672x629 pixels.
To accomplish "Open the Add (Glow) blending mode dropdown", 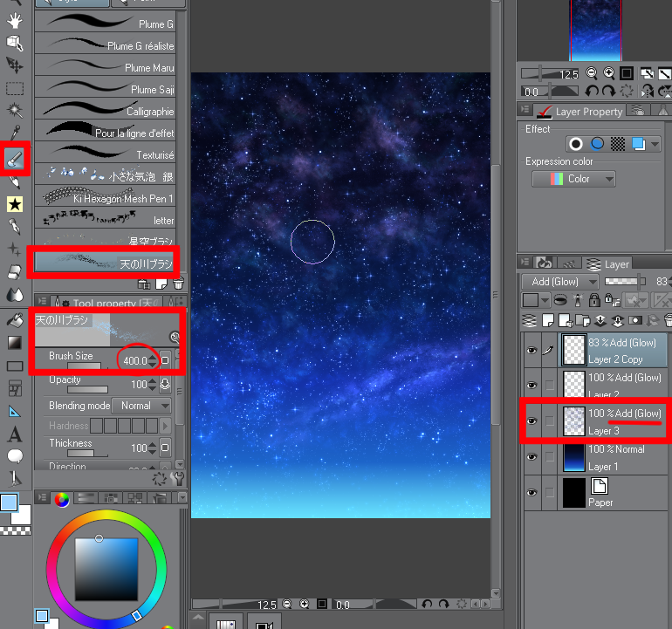I will click(x=559, y=282).
